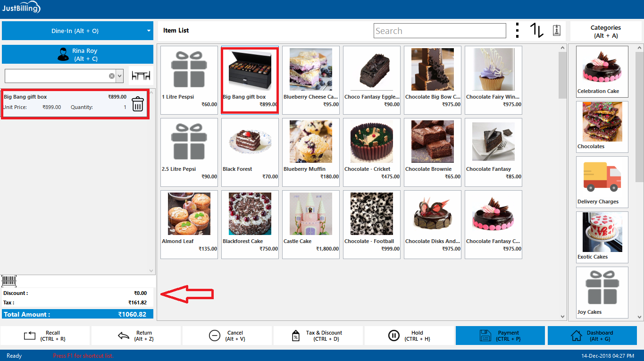Viewport: 644px width, 361px height.
Task: Add Chocolate Disks And cake item
Action: [433, 225]
